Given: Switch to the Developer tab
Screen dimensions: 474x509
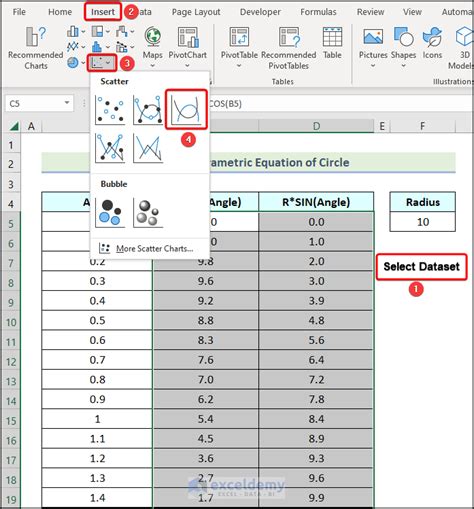Looking at the screenshot, I should pyautogui.click(x=260, y=12).
